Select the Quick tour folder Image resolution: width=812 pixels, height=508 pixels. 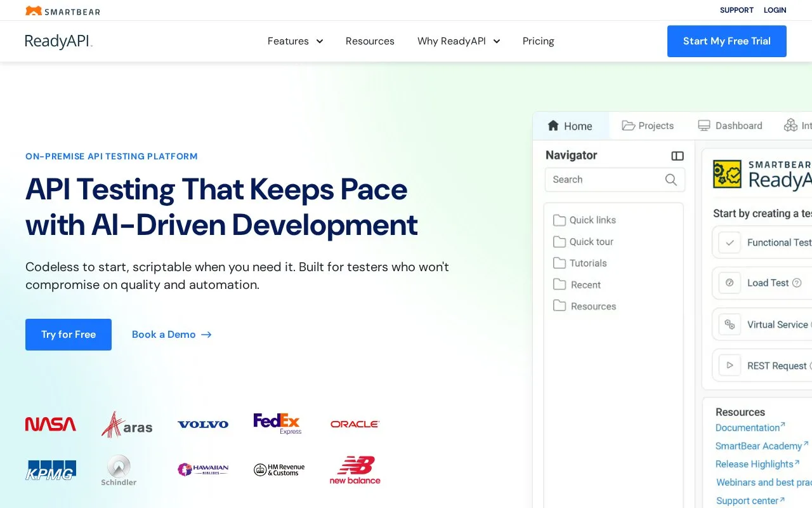click(x=584, y=242)
